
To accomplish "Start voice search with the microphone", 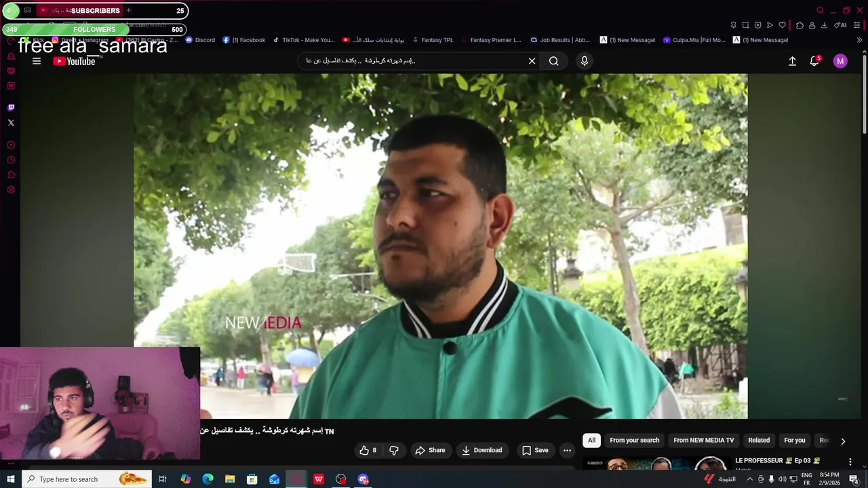I will coord(585,61).
